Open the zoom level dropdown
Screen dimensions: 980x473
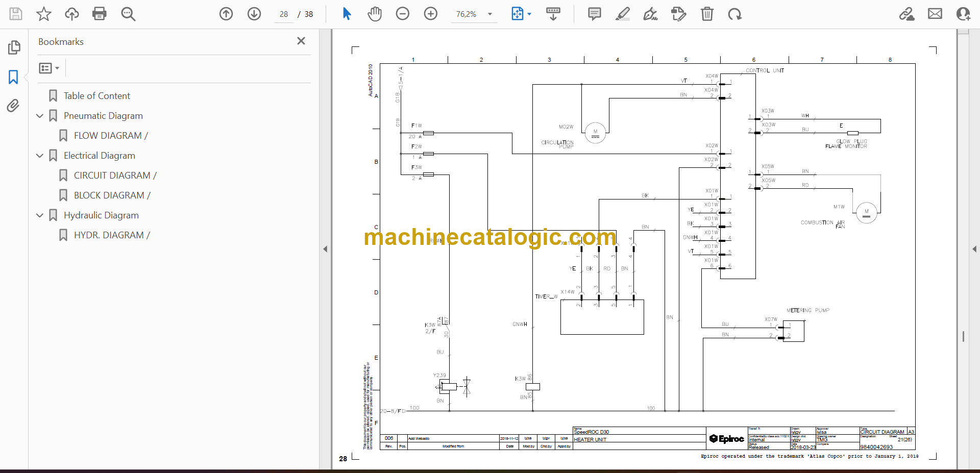tap(490, 14)
